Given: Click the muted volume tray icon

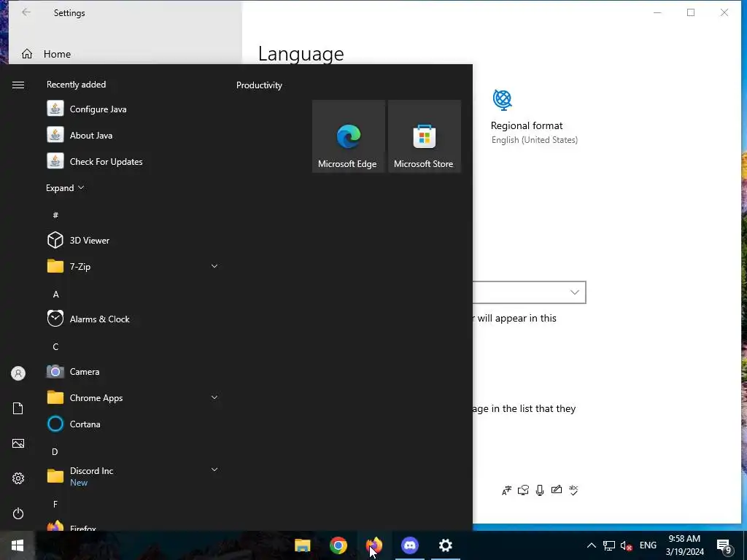Looking at the screenshot, I should pos(627,545).
